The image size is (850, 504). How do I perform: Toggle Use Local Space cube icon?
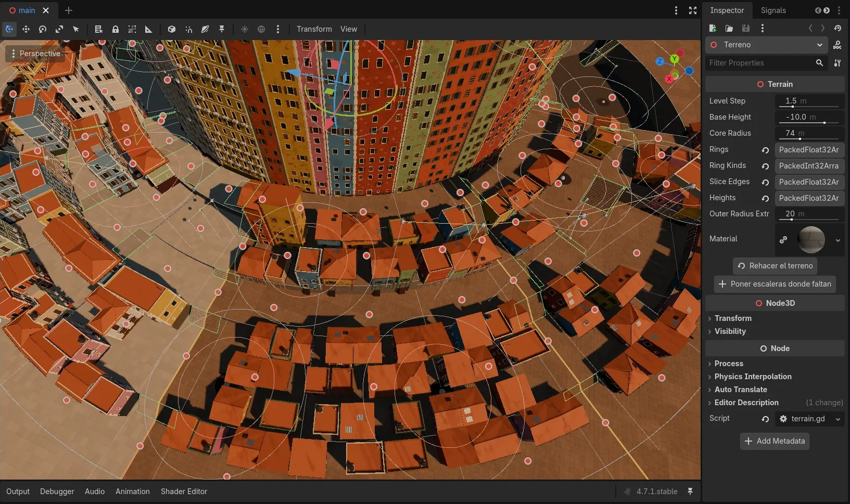pos(171,29)
